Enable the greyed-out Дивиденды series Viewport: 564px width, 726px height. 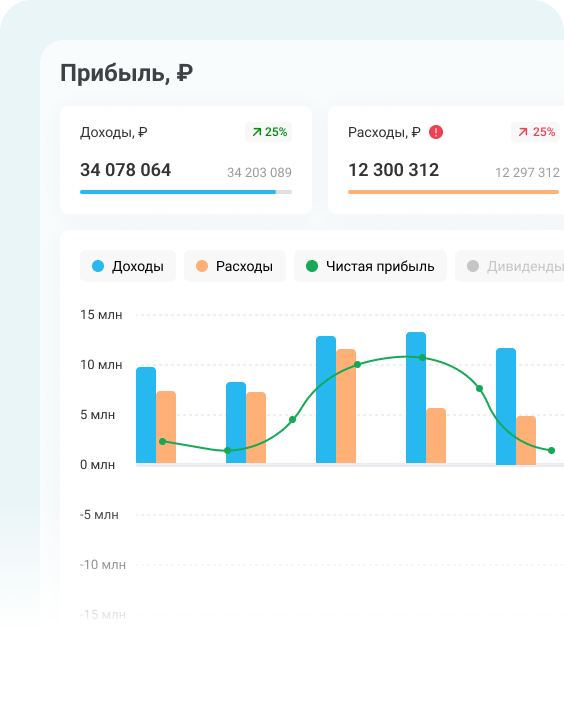pos(510,266)
